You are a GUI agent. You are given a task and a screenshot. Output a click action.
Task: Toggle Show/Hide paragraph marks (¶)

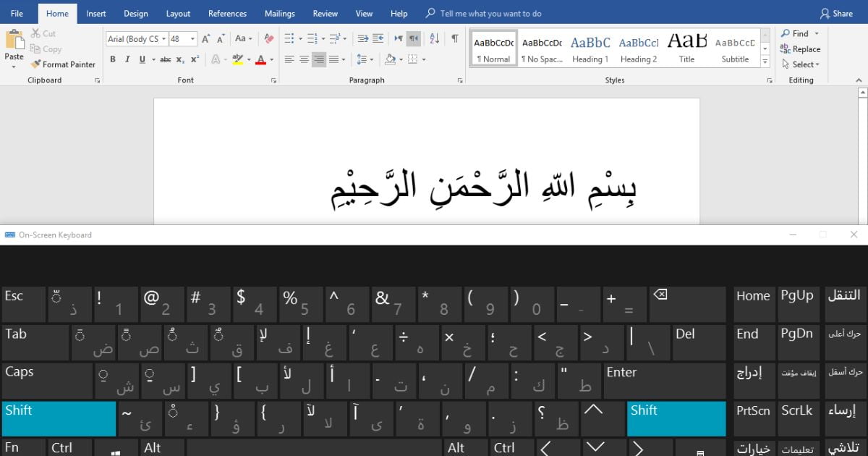pos(454,38)
